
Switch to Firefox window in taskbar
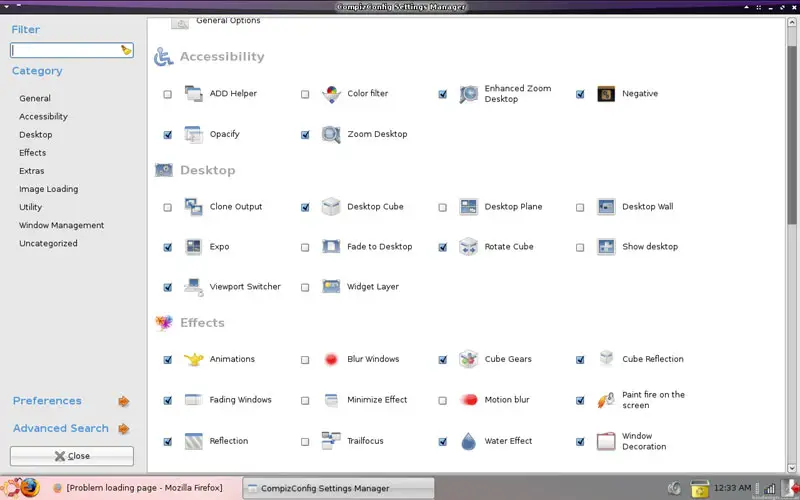click(138, 488)
